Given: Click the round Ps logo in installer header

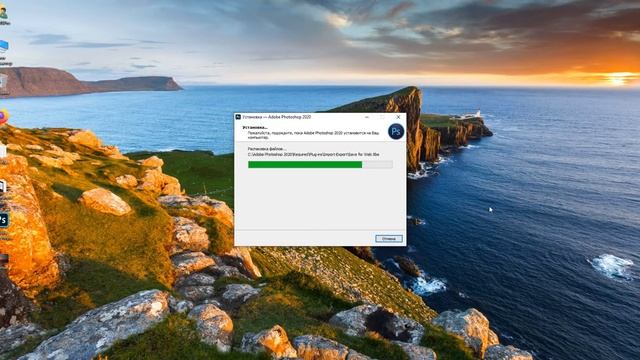Looking at the screenshot, I should (396, 131).
